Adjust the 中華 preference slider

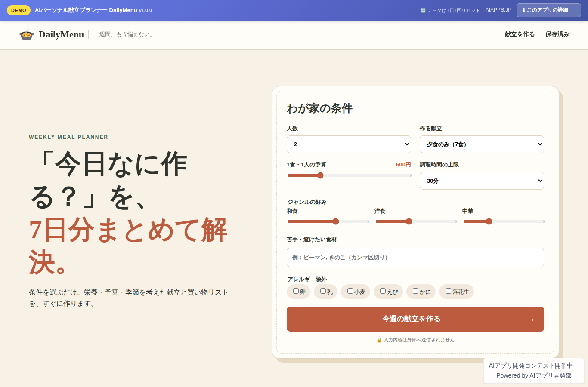(x=504, y=221)
